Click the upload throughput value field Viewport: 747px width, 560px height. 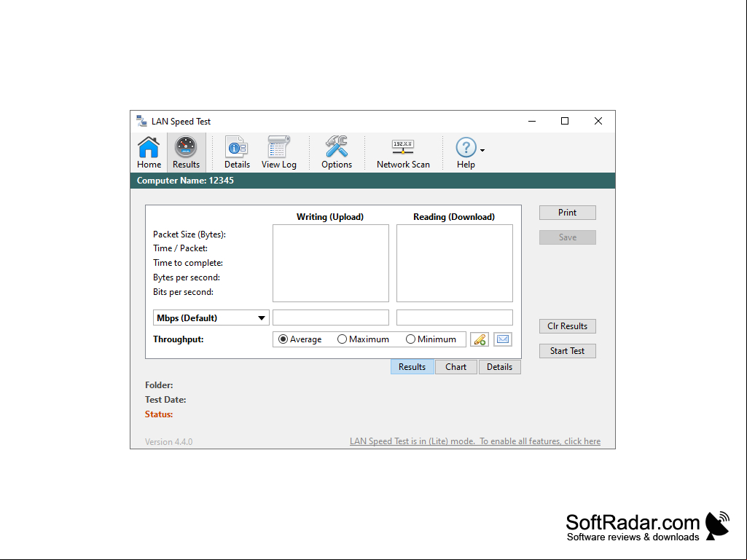pyautogui.click(x=331, y=318)
